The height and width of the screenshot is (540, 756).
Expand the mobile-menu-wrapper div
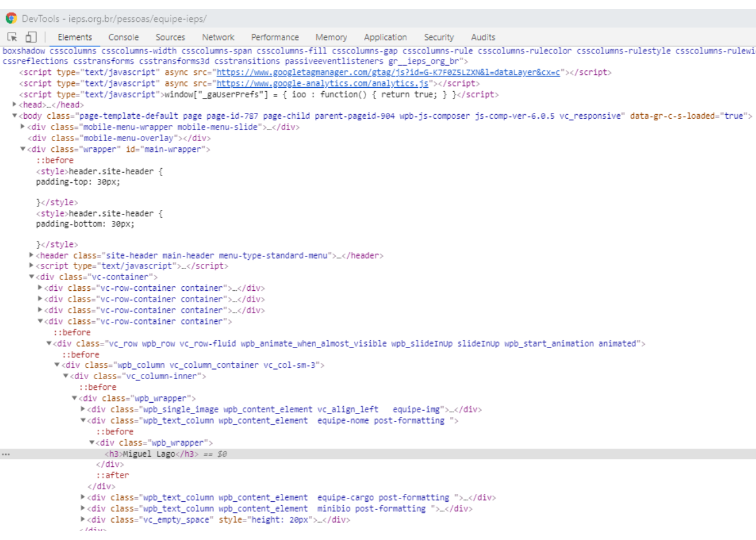point(22,127)
